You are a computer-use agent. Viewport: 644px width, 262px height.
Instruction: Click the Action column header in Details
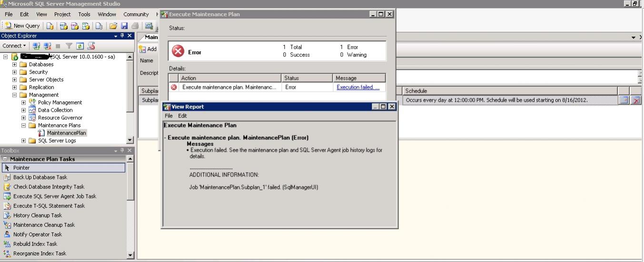point(230,78)
